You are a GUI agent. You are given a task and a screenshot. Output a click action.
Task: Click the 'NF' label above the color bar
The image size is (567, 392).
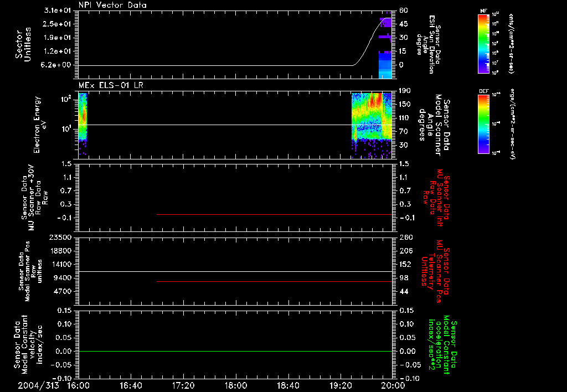pos(483,11)
